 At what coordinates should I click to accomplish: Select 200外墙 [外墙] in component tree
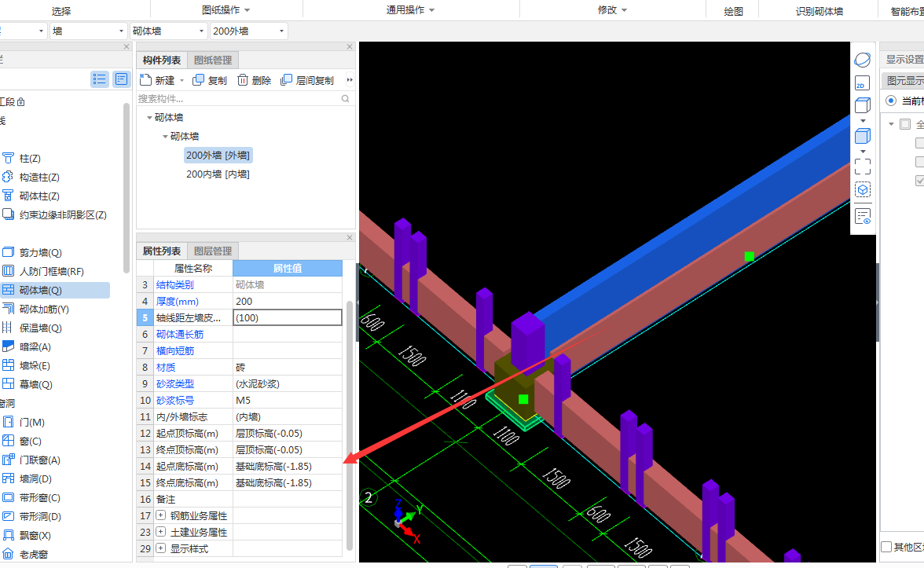(218, 155)
